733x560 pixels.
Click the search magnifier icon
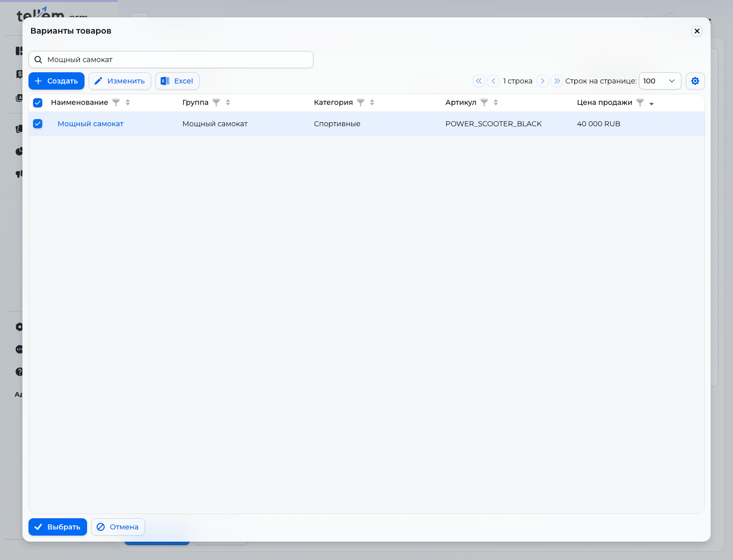point(38,60)
